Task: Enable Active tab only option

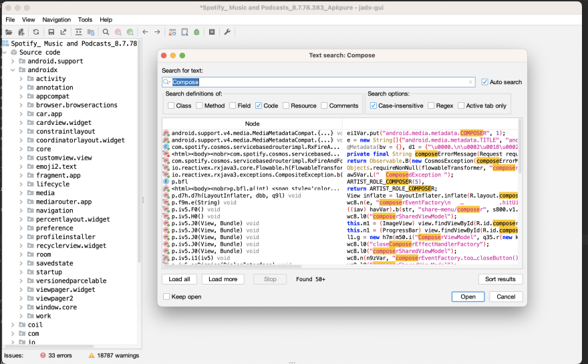Action: click(x=461, y=106)
